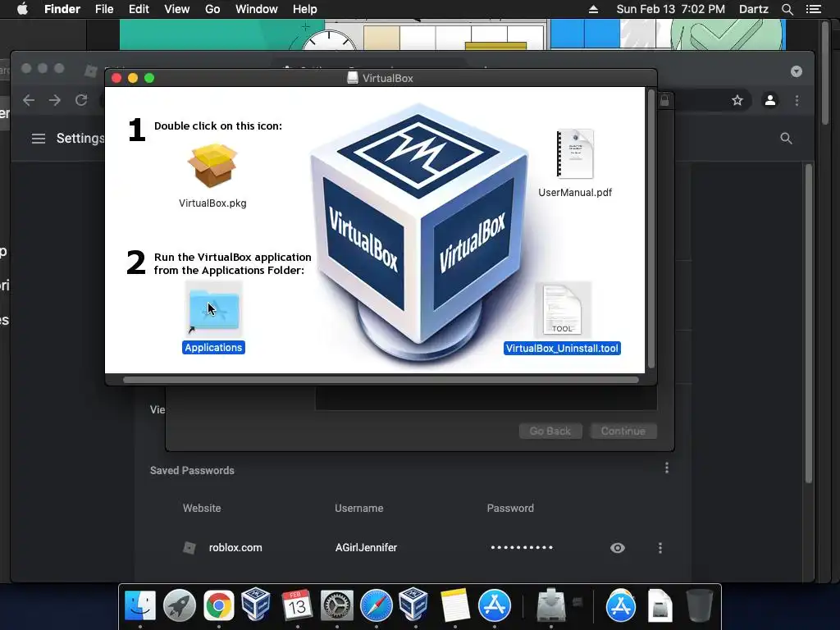Click the masked password field for roblox.com
This screenshot has width=840, height=630.
522,547
